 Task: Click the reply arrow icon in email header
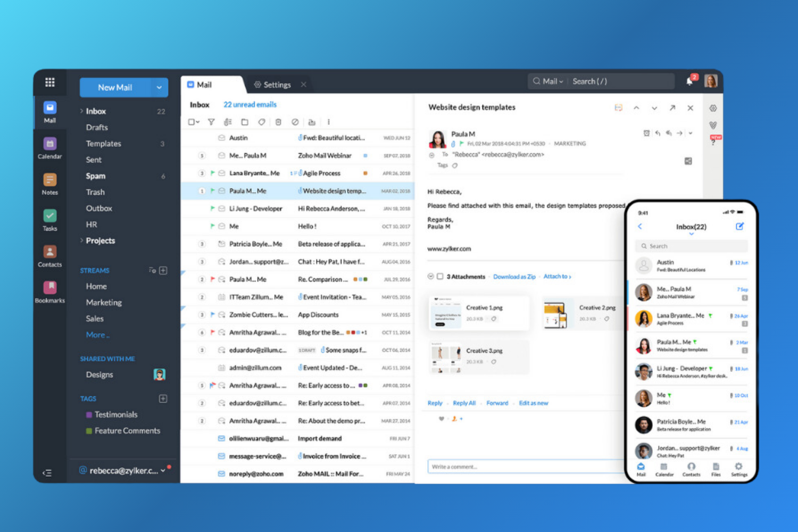coord(658,133)
